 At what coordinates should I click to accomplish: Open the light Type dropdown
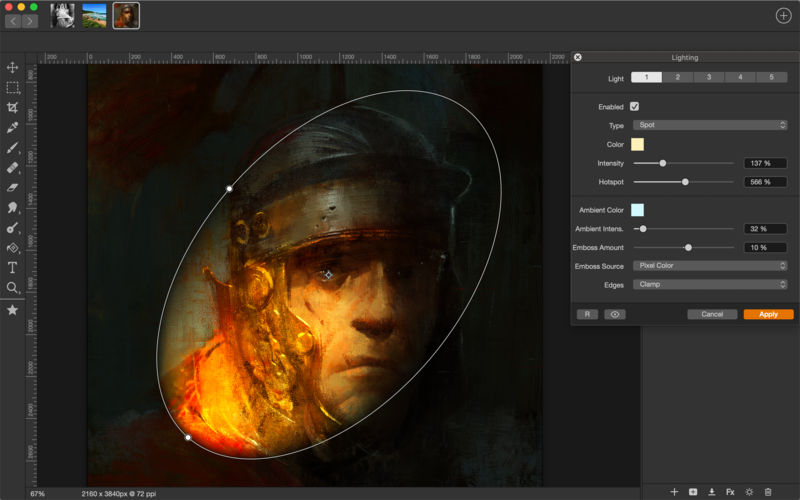pos(710,125)
